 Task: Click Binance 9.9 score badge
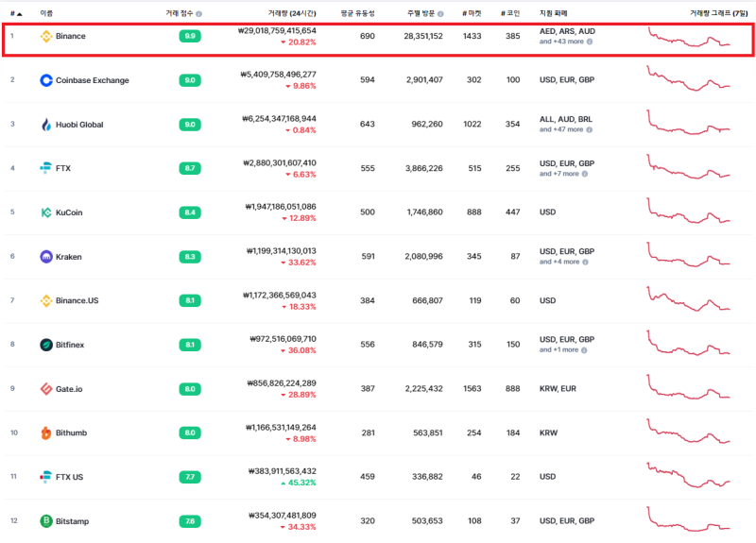pos(190,36)
